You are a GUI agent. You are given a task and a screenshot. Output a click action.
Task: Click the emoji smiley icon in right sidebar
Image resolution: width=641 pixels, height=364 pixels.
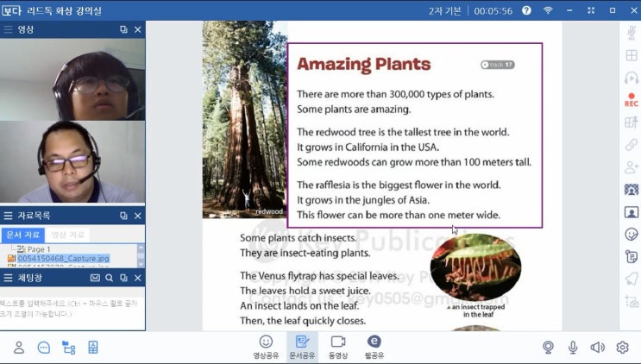point(631,234)
